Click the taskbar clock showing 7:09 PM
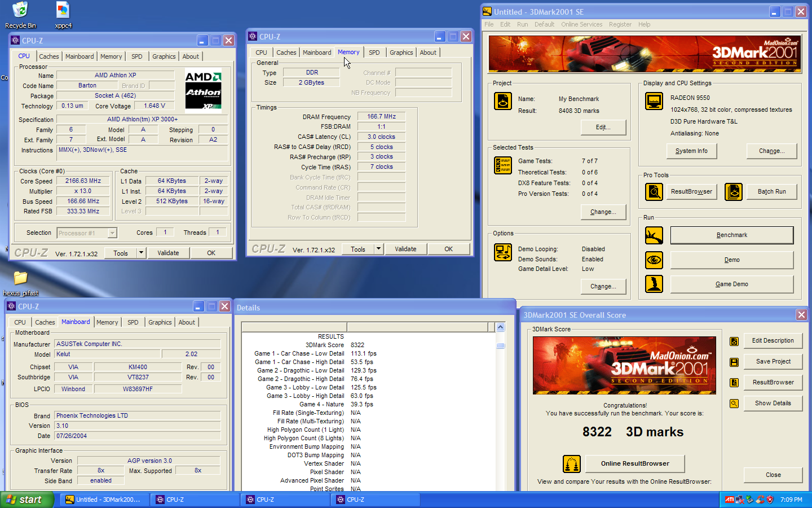The width and height of the screenshot is (812, 508). (791, 500)
